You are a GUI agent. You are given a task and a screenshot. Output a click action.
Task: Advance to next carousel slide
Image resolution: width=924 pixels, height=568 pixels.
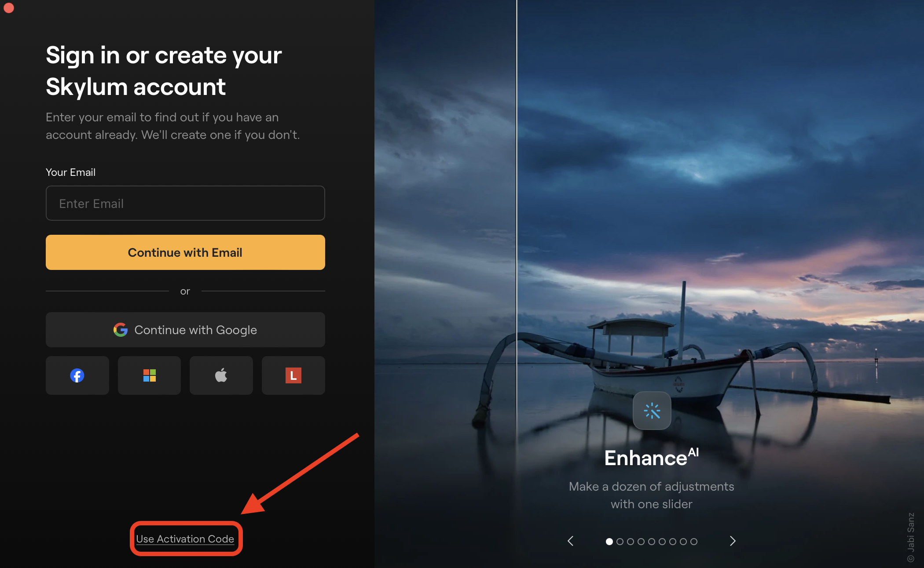coord(733,541)
